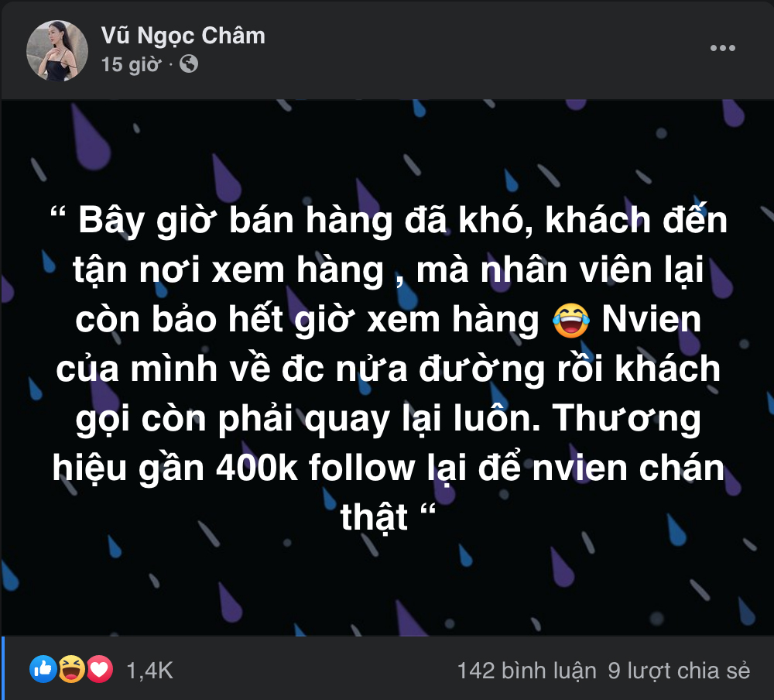774x700 pixels.
Task: Click the final word 'thật' in post
Action: (374, 517)
